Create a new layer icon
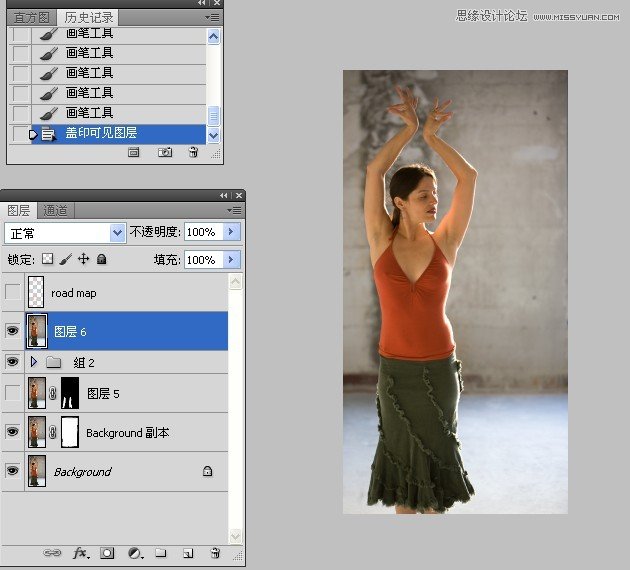This screenshot has width=630, height=570. tap(188, 553)
